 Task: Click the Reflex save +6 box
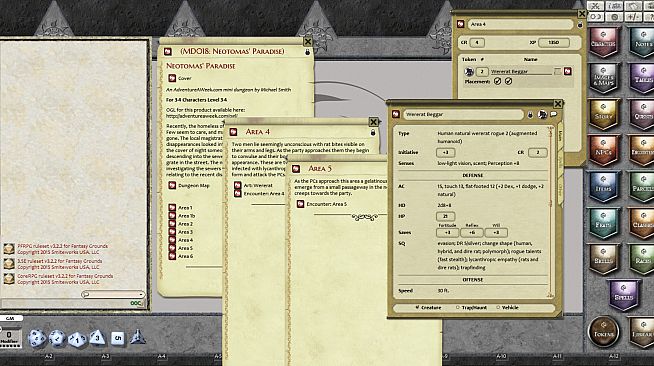coord(472,233)
